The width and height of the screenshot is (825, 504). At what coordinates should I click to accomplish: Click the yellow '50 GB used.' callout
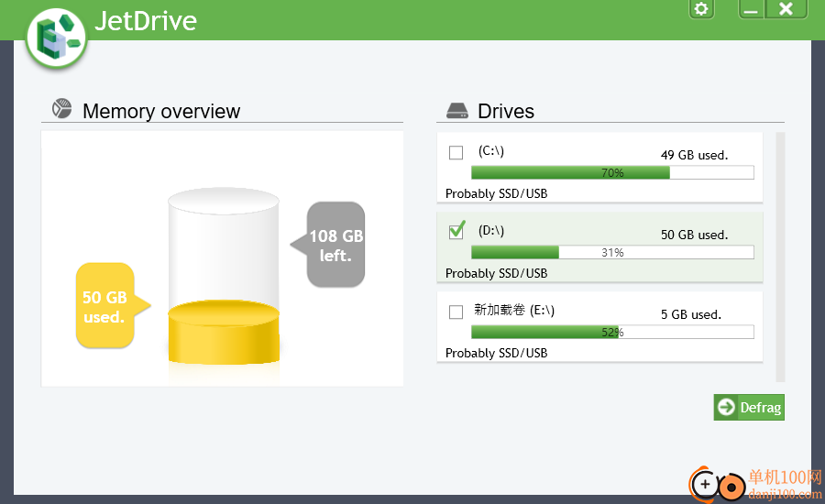113,306
